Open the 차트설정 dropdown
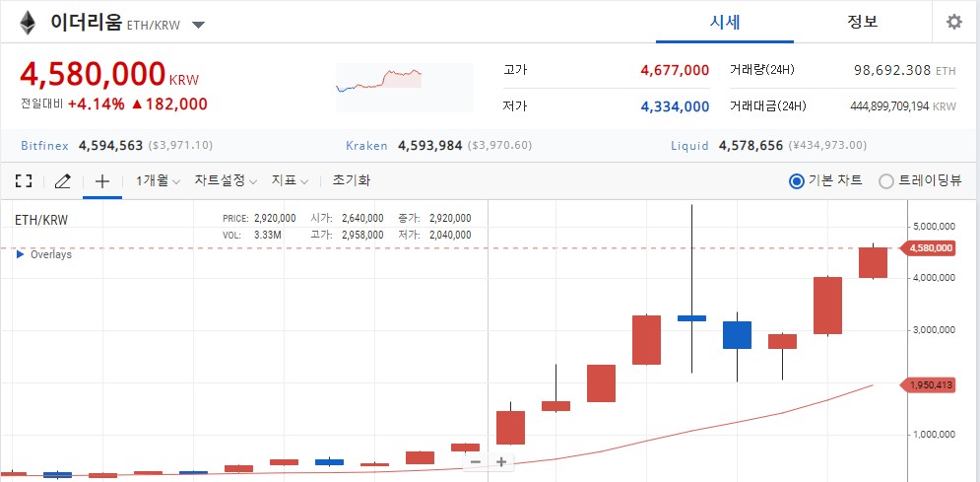 [226, 180]
